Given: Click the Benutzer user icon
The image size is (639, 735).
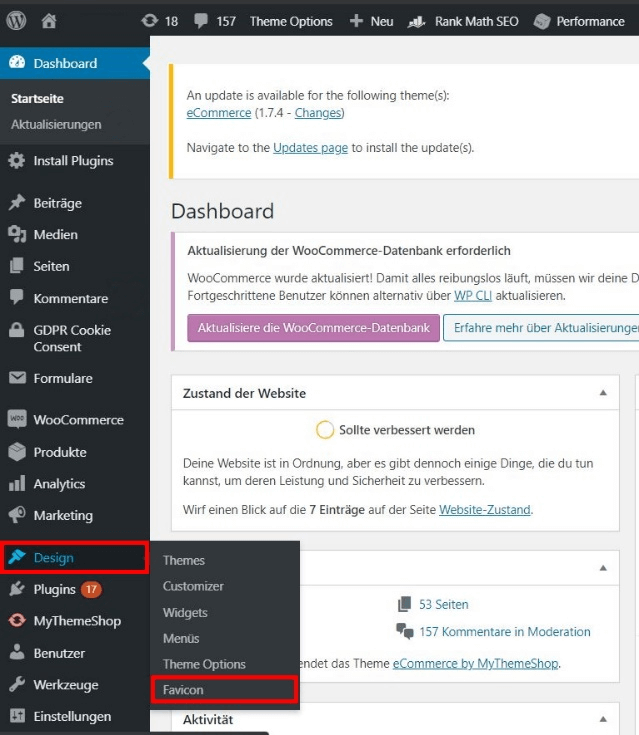Looking at the screenshot, I should point(17,652).
